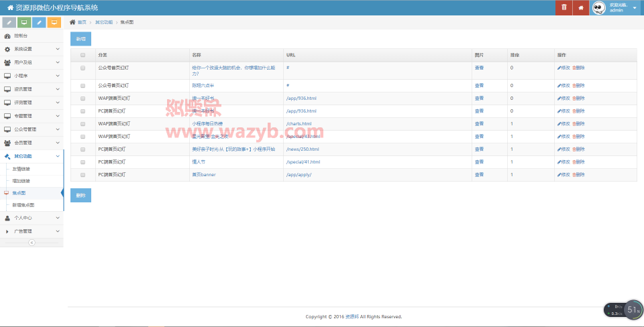Click the blue 删除 button below table

coord(81,195)
